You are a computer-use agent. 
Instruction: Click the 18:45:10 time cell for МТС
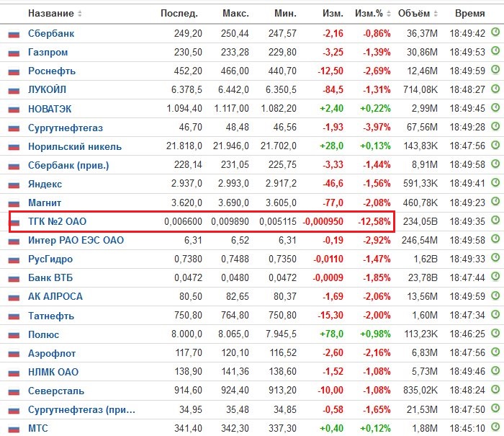pos(467,428)
